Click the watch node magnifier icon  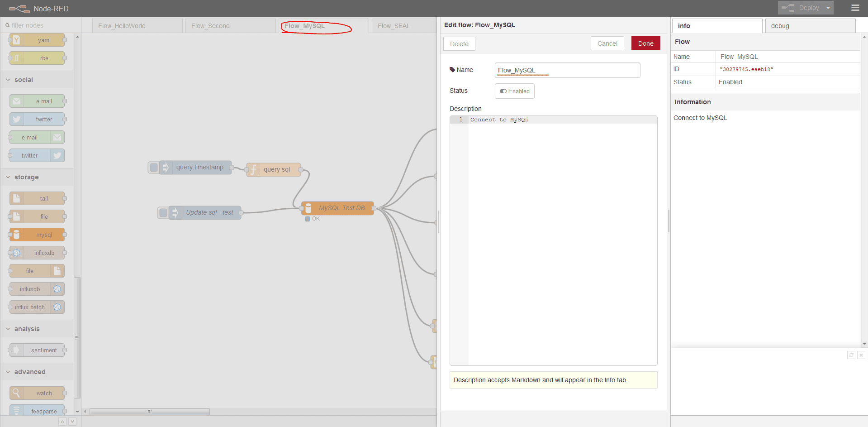click(16, 393)
